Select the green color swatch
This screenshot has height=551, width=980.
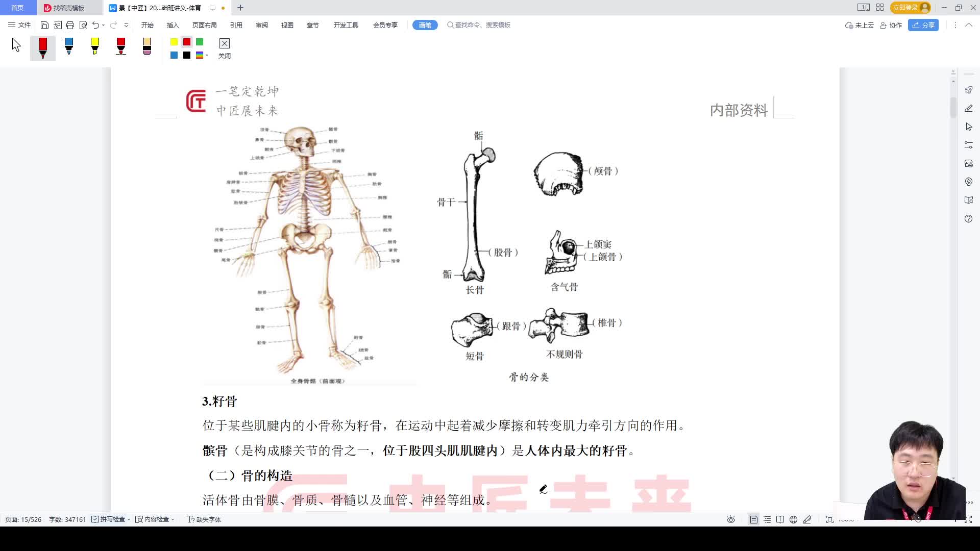pos(200,43)
